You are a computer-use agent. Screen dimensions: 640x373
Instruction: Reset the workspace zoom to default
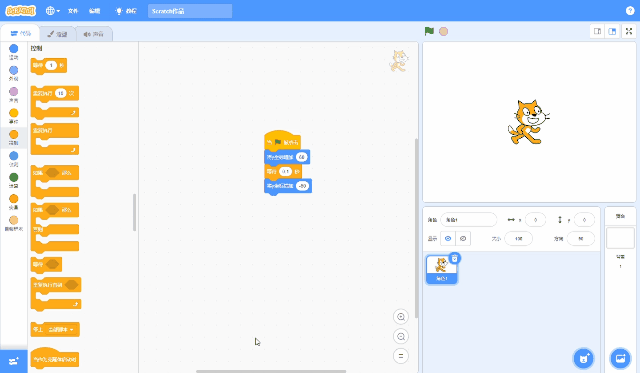pyautogui.click(x=401, y=356)
